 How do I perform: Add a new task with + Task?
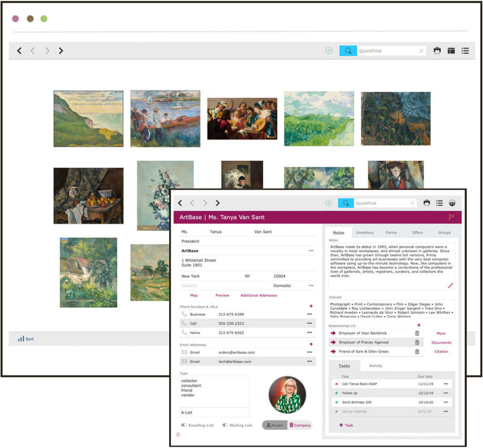point(346,425)
